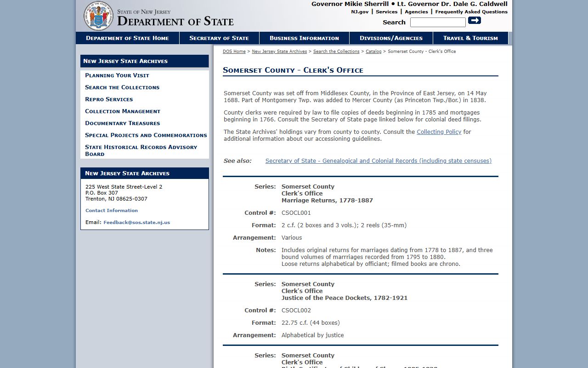This screenshot has height=368, width=588.
Task: Click Feedback@sos.state.nj.us email link
Action: click(136, 223)
